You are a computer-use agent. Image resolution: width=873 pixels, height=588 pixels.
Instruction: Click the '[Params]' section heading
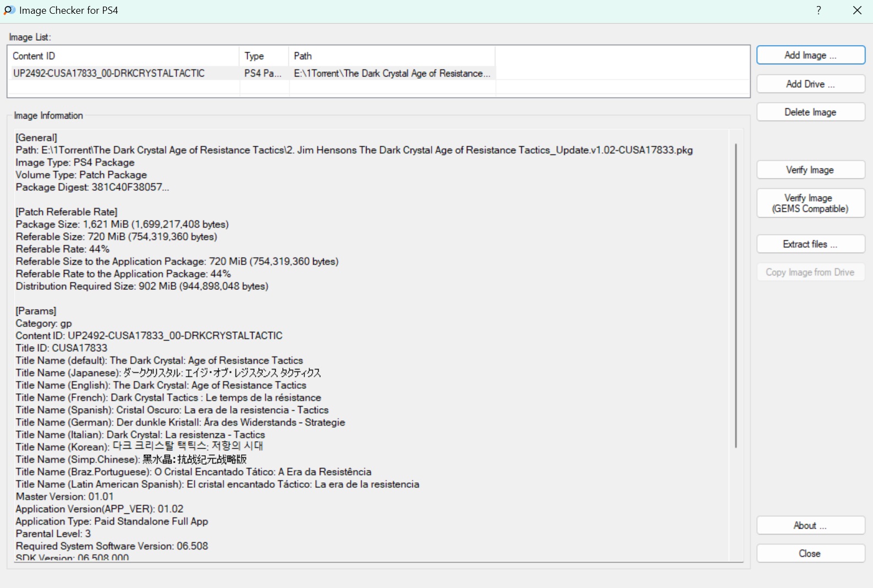36,311
